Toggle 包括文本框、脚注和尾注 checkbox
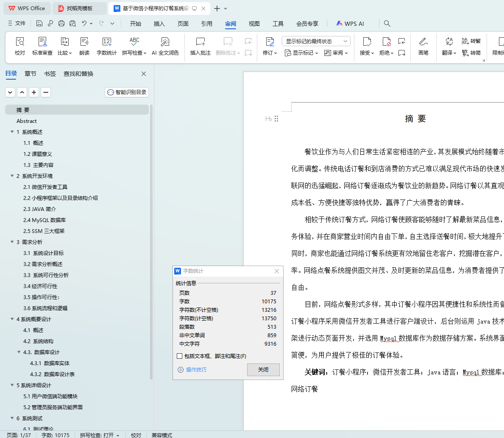Screen dimensions: 504x438 click(x=179, y=356)
